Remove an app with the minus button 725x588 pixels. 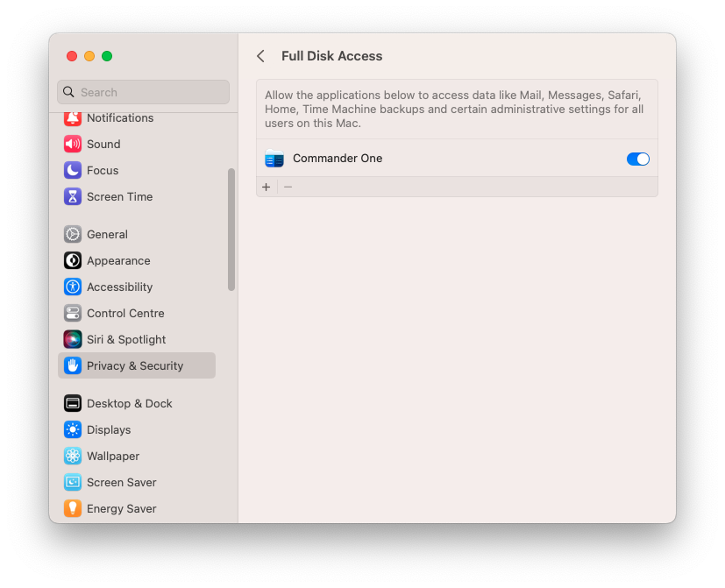coord(287,187)
